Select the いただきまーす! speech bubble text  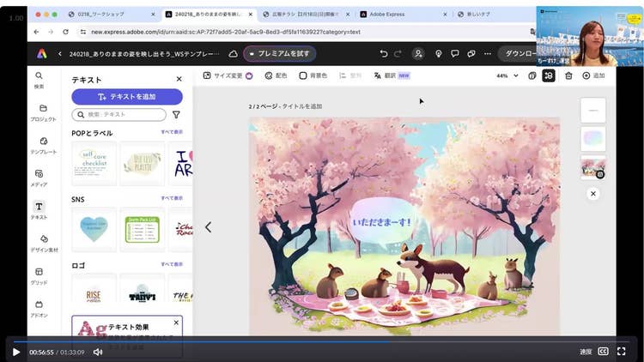381,222
